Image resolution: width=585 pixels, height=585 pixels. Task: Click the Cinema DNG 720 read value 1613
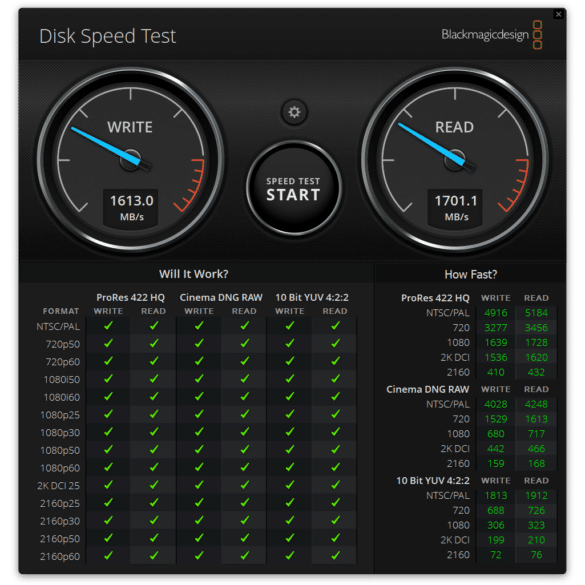(536, 419)
